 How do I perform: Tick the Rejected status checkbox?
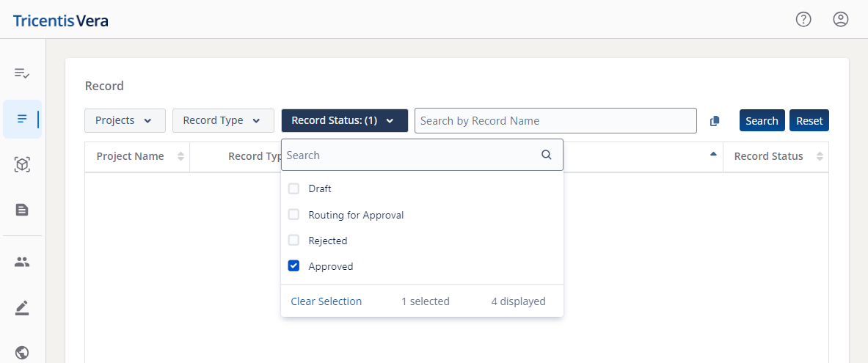click(293, 241)
